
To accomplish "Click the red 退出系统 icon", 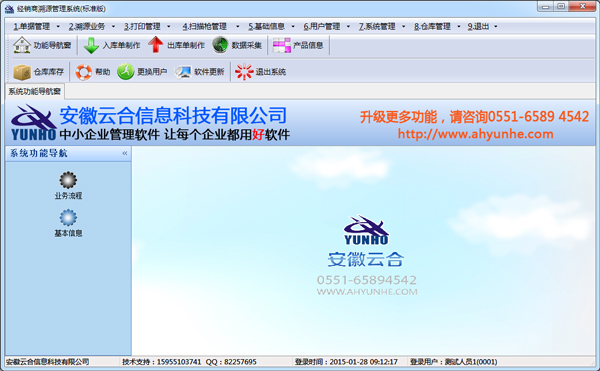I will pos(244,72).
